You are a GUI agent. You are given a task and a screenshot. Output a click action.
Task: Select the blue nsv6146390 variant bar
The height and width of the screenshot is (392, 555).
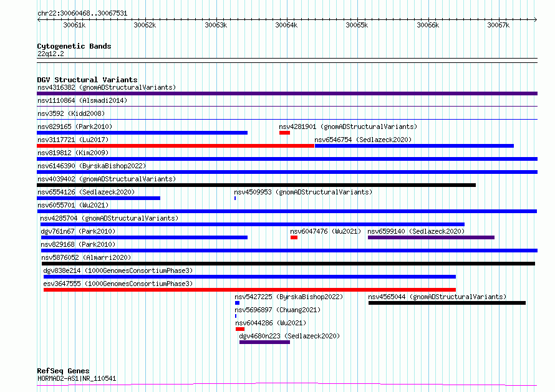pos(287,172)
